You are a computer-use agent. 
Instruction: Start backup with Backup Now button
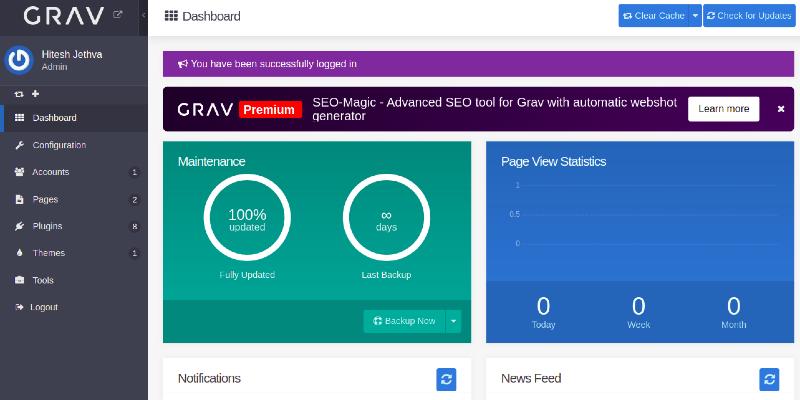(x=404, y=321)
